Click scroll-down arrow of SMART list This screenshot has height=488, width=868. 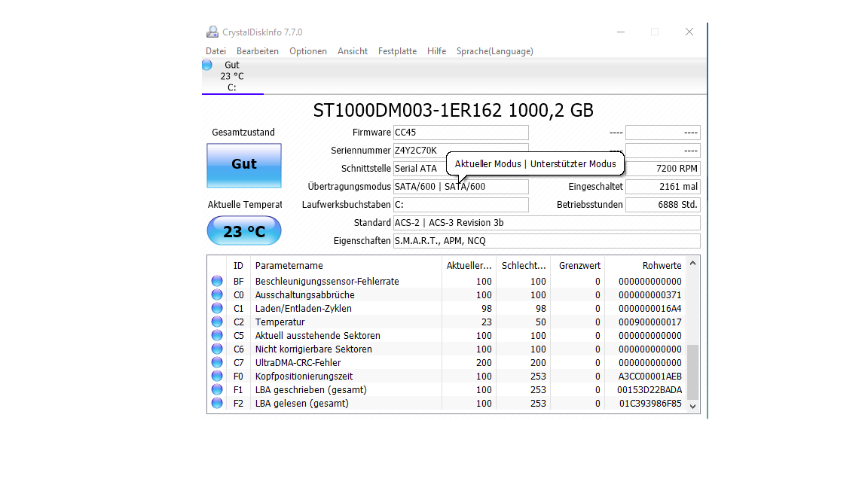coord(692,406)
